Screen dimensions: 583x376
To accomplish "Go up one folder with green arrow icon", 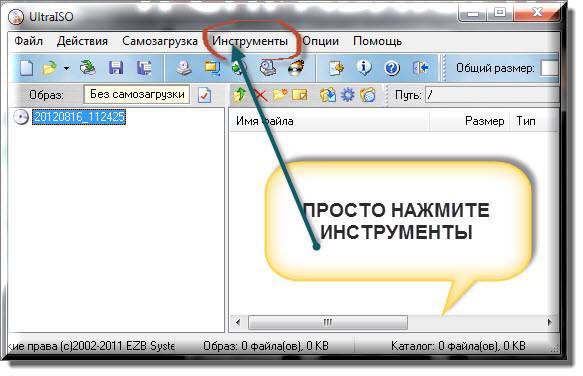I will [239, 95].
